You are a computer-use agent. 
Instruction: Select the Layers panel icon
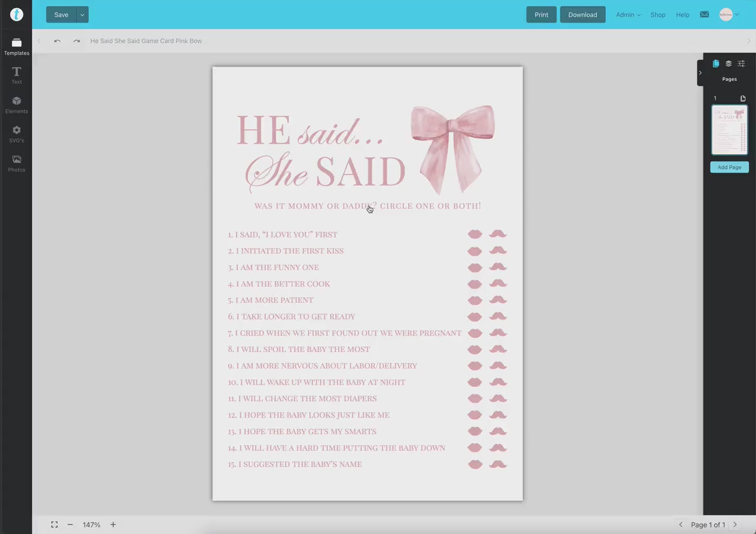click(x=729, y=64)
